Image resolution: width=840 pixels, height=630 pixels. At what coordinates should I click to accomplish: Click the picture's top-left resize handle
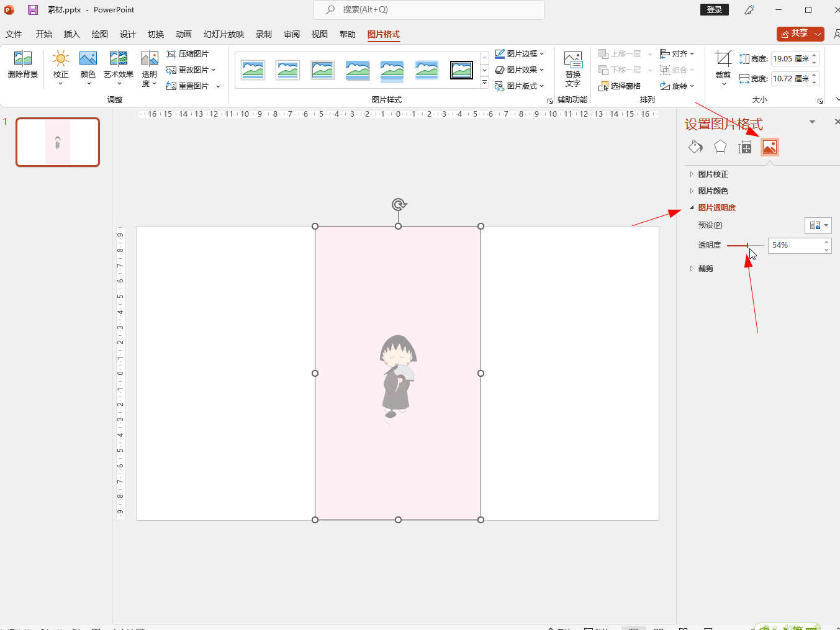[x=315, y=227]
